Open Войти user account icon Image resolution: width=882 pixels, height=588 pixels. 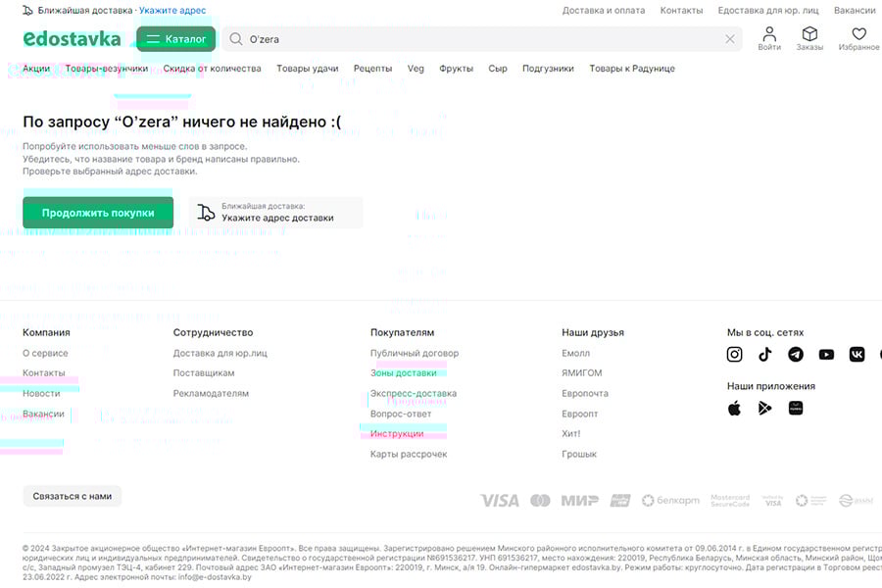[769, 39]
